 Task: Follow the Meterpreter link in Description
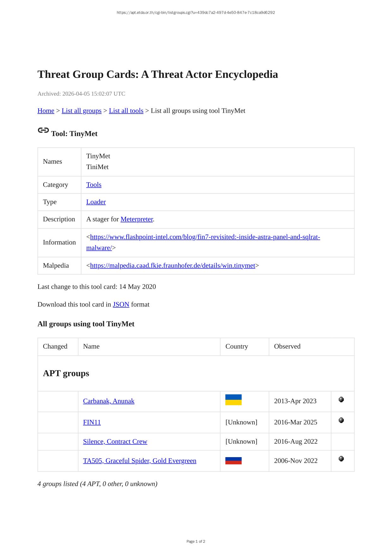[x=136, y=219]
